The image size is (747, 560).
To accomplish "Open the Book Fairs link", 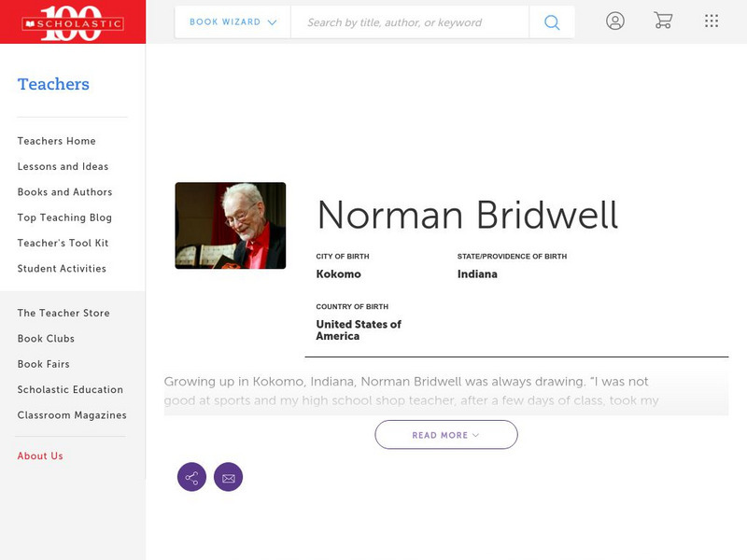I will [44, 364].
